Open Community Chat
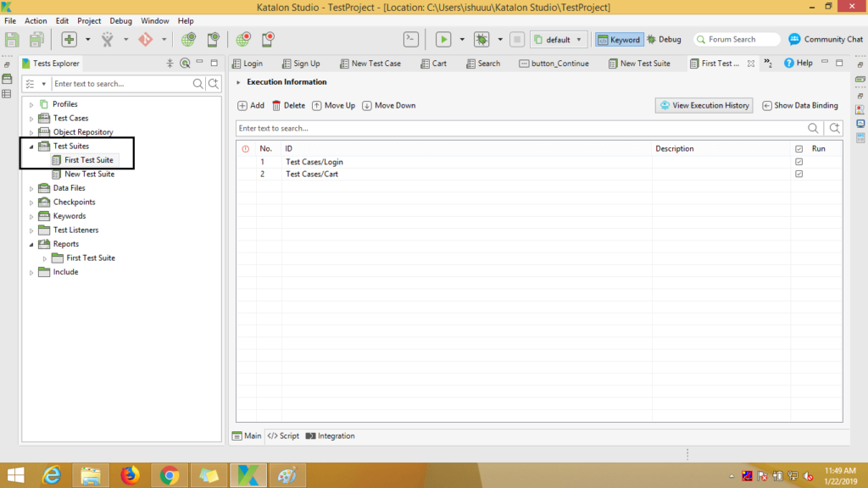868x488 pixels. coord(826,39)
